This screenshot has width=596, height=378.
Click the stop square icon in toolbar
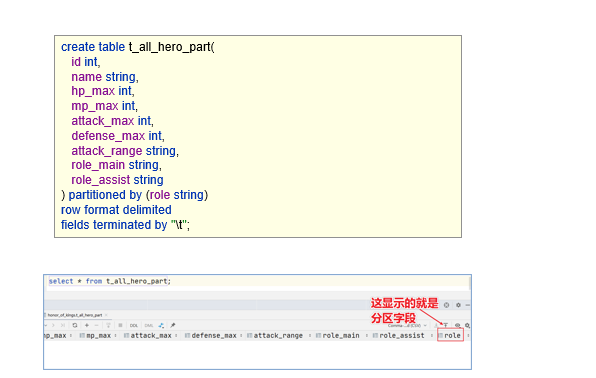(120, 326)
